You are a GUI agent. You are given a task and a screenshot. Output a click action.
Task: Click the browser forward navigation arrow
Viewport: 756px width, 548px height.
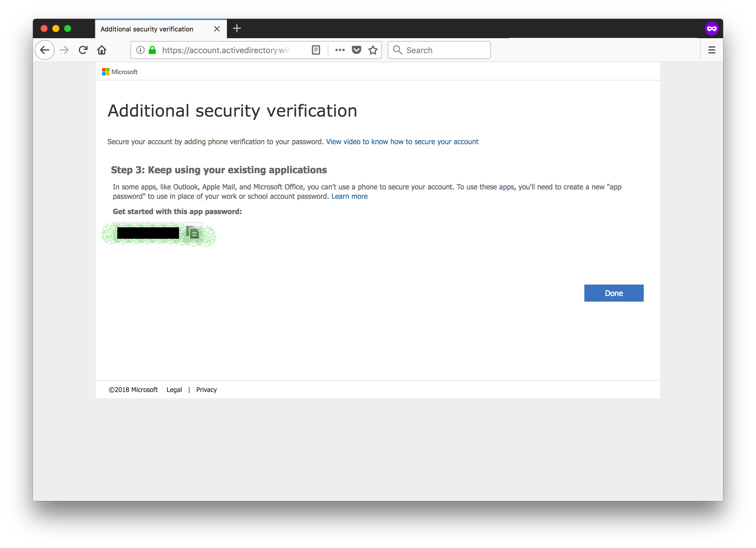[64, 50]
